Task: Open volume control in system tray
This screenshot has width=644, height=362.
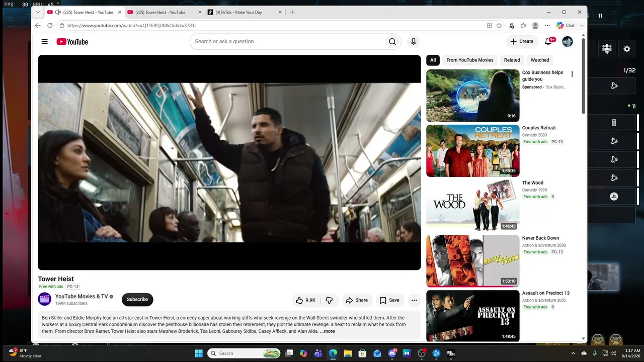Action: (614, 353)
